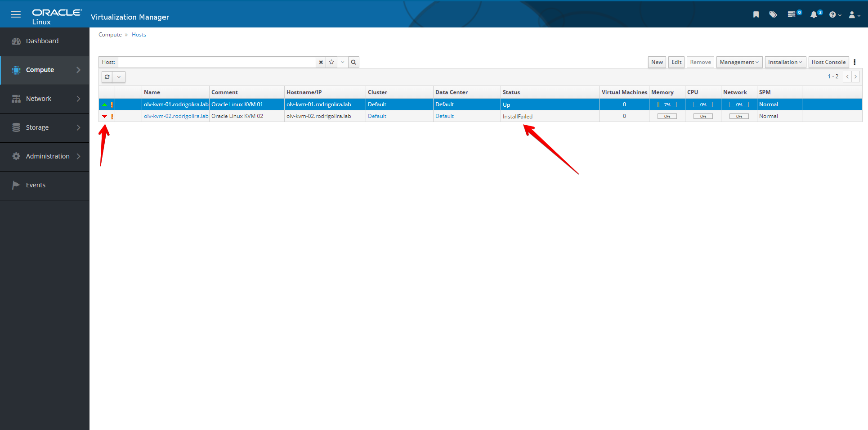Open the tags icon in header

pos(773,15)
